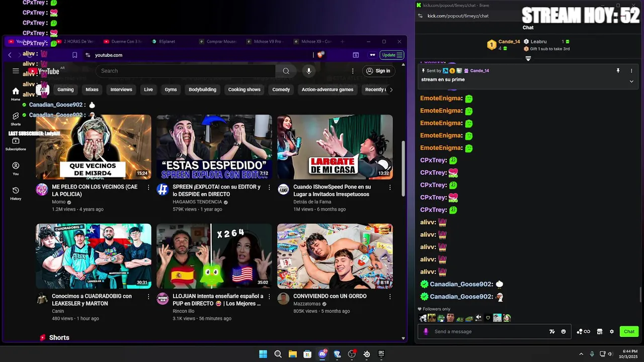Click the pin icon on pinned chat message
The height and width of the screenshot is (362, 644).
click(x=618, y=71)
